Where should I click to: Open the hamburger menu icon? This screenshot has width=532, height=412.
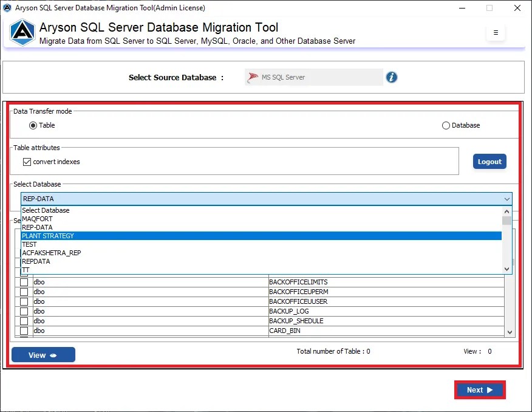pos(496,33)
